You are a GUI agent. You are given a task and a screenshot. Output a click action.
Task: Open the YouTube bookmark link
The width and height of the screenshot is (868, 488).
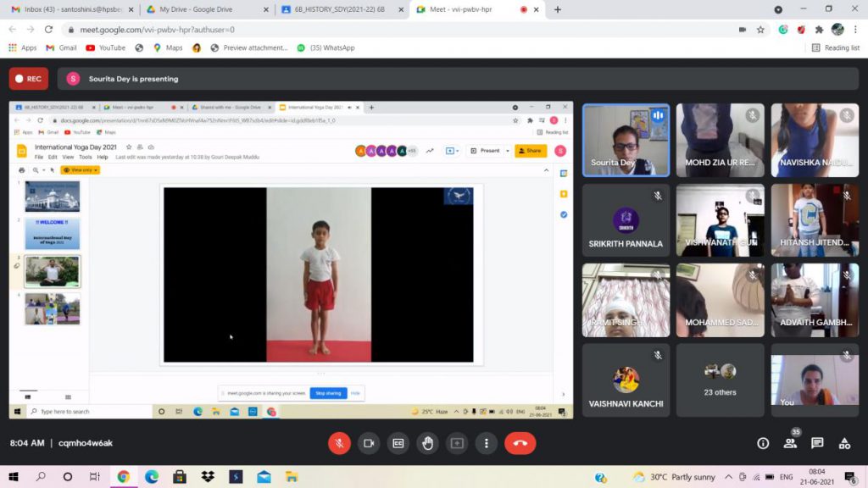coord(106,47)
